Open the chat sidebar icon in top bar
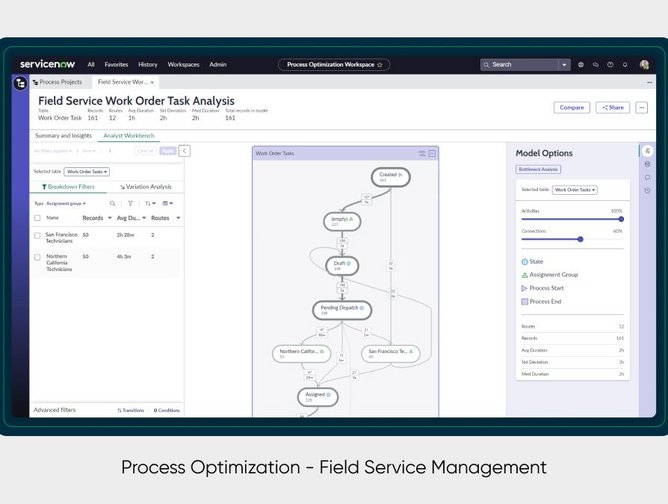Viewport: 668px width, 504px height. pyautogui.click(x=596, y=65)
